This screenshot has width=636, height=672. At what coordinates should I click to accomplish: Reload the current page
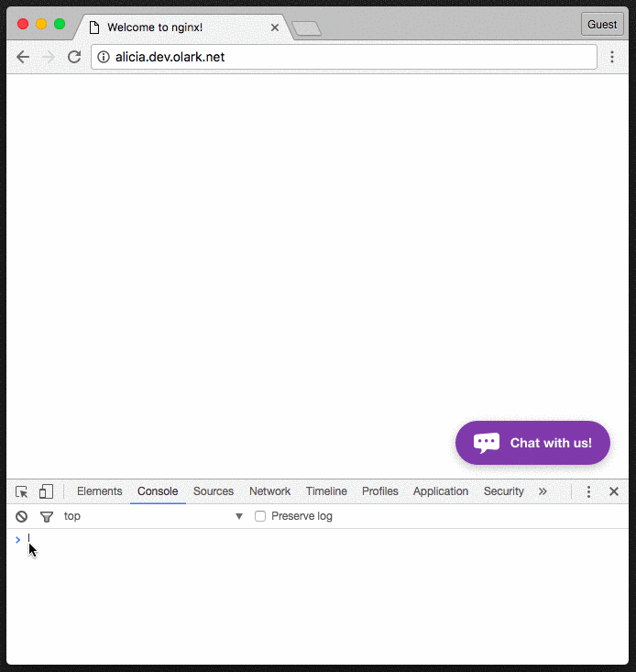click(74, 57)
